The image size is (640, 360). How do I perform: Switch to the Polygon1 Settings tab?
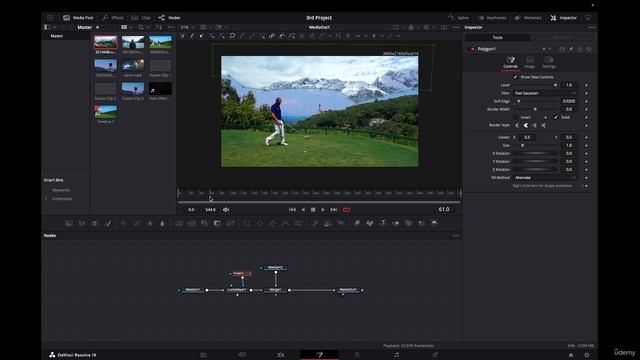549,62
